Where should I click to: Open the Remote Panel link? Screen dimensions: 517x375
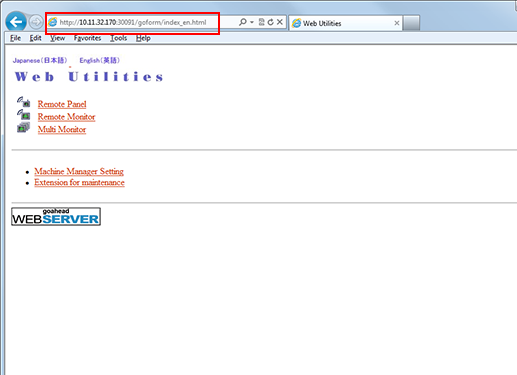(62, 104)
